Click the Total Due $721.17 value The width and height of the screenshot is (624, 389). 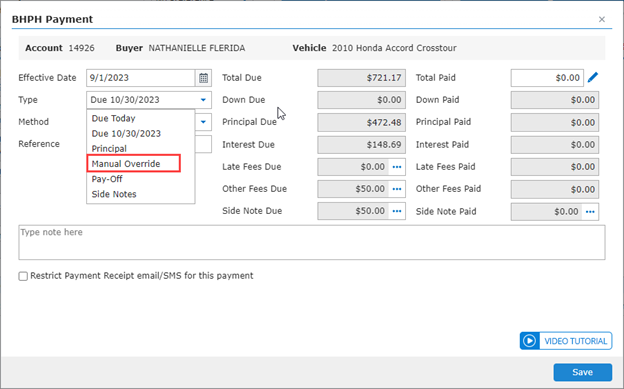(361, 78)
